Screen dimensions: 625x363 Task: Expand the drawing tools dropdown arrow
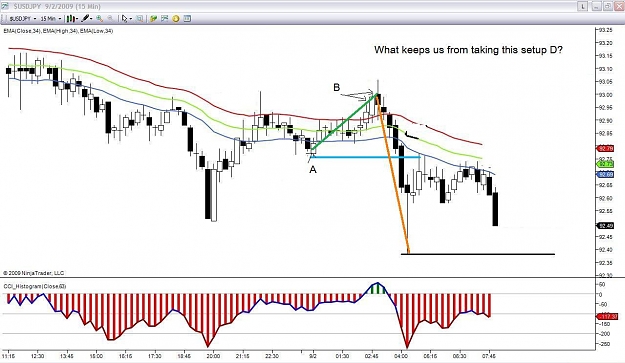point(91,19)
